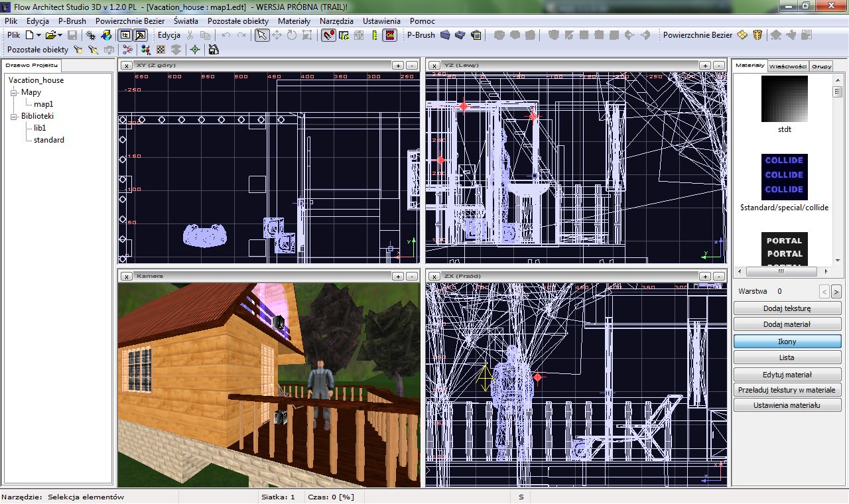
Task: Click the connected nodes icon in second toolbar
Action: coord(127,50)
